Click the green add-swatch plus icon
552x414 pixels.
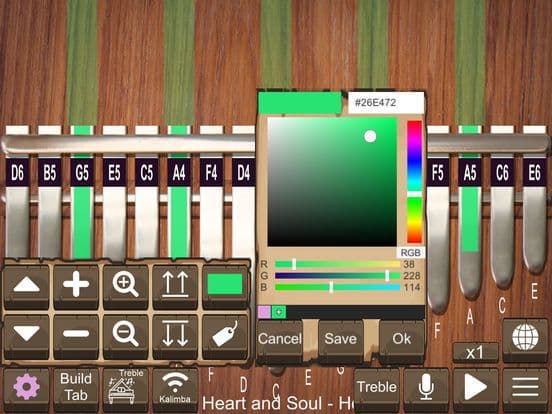[279, 312]
